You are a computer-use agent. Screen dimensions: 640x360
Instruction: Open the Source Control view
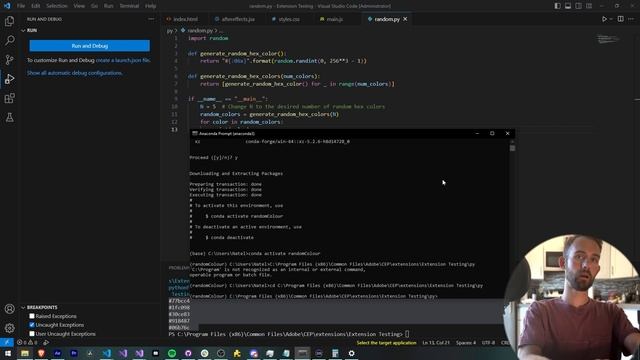(9, 60)
